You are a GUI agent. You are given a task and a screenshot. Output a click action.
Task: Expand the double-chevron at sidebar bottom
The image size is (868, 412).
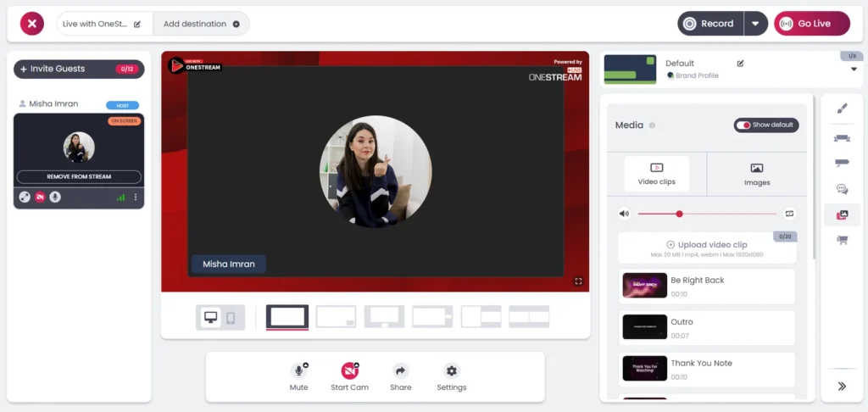pos(842,386)
